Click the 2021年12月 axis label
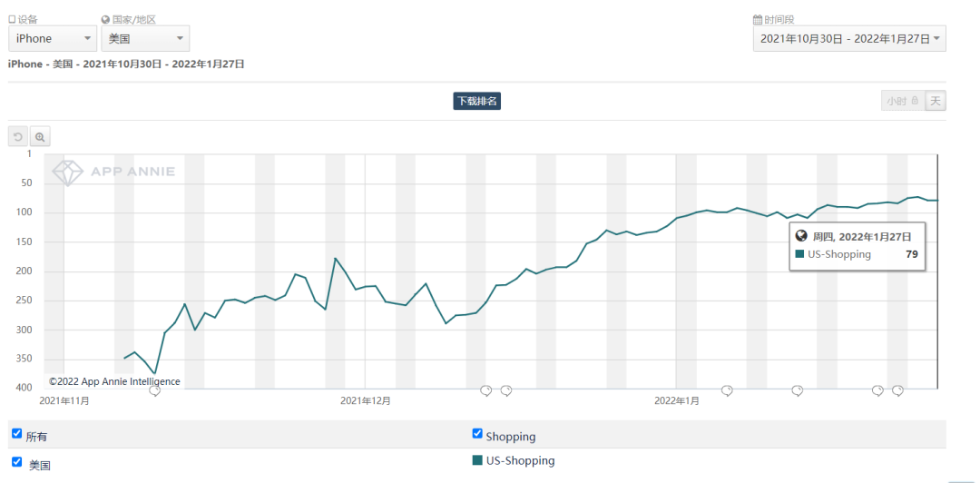The image size is (980, 483). click(366, 400)
